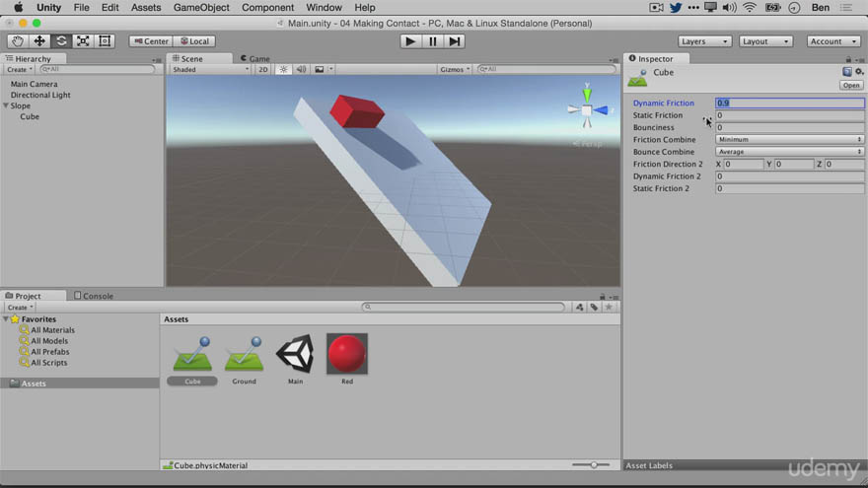Viewport: 868px width, 488px height.
Task: Click the scene orientation gizmo
Action: [x=587, y=108]
